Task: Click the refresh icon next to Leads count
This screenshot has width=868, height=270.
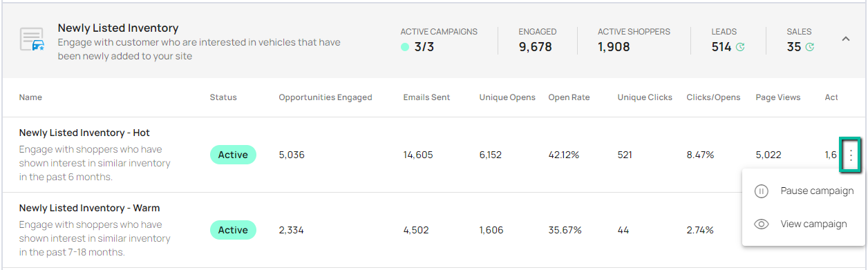Action: pyautogui.click(x=740, y=48)
